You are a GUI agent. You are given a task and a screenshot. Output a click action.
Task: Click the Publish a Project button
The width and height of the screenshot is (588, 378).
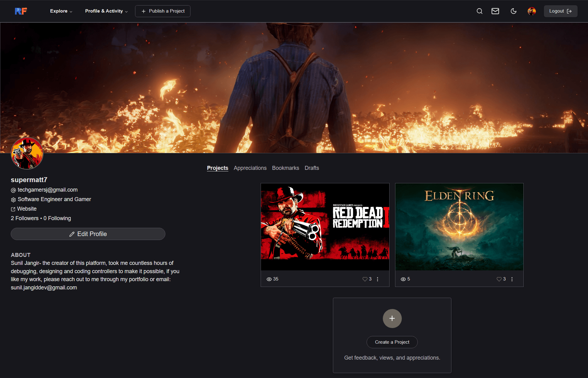[x=163, y=11]
